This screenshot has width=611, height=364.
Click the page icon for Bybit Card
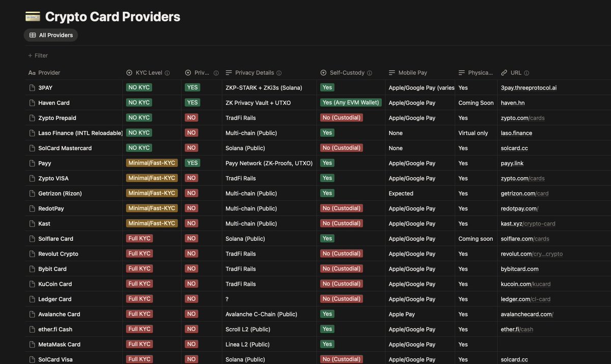coord(32,269)
